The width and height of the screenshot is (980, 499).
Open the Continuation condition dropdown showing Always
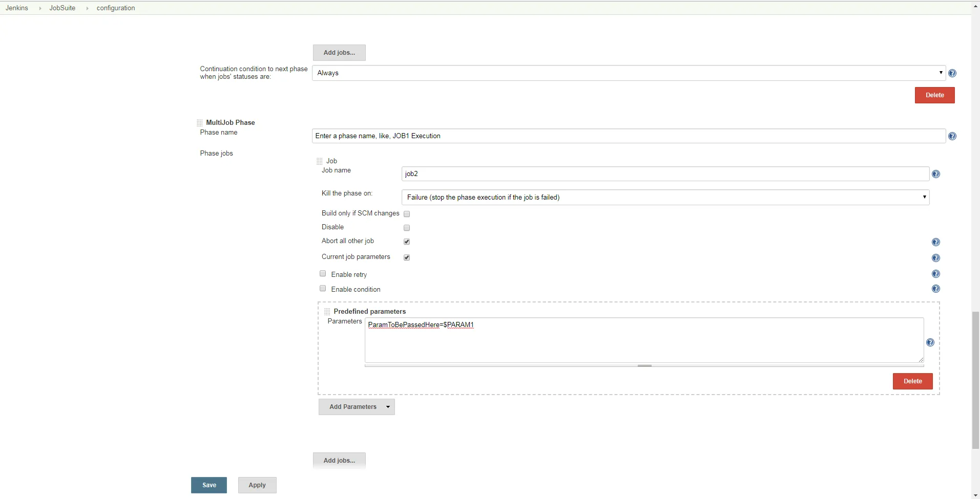[x=629, y=73]
